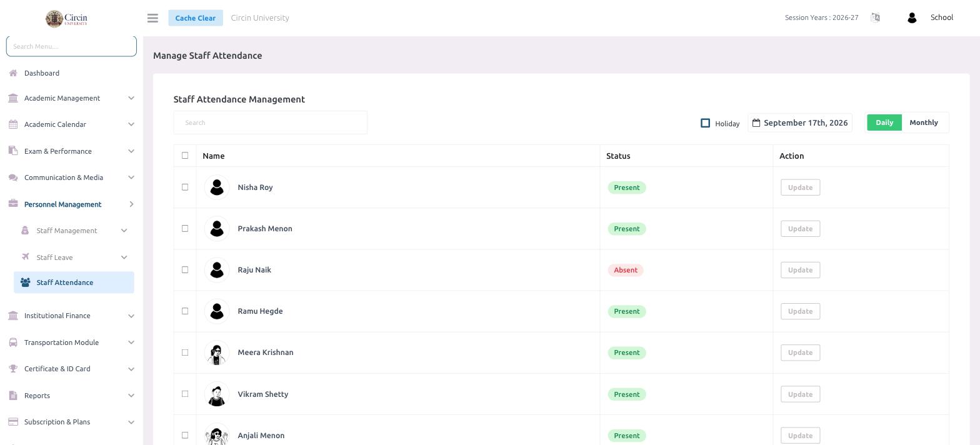Click the Personnel Management briefcase icon
Screen dimensions: 980x445
(13, 204)
